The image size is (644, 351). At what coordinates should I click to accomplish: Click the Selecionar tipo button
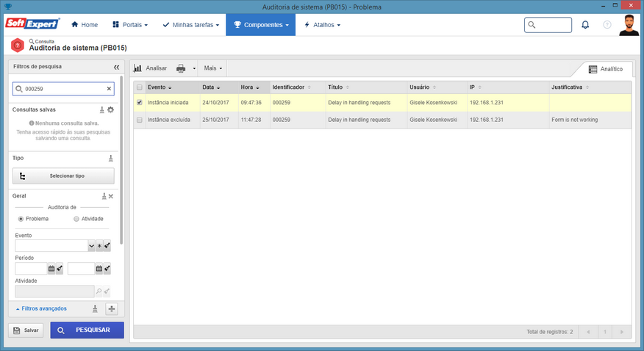63,176
